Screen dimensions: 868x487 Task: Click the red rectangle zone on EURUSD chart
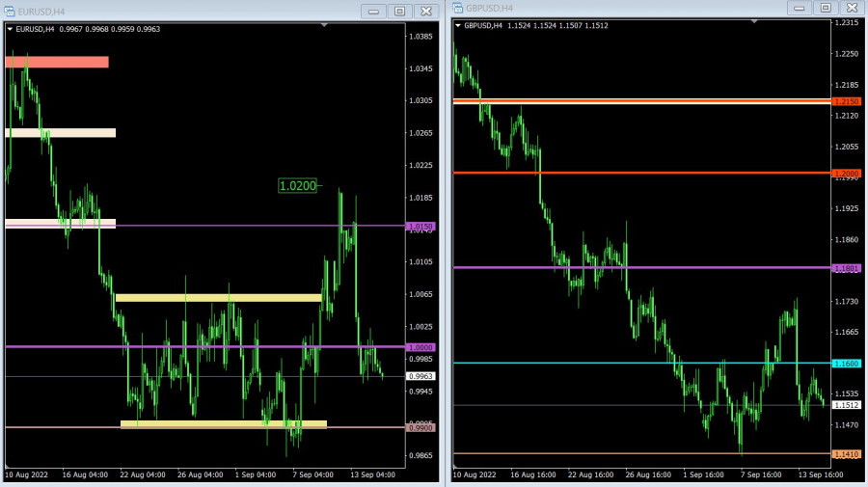[57, 62]
